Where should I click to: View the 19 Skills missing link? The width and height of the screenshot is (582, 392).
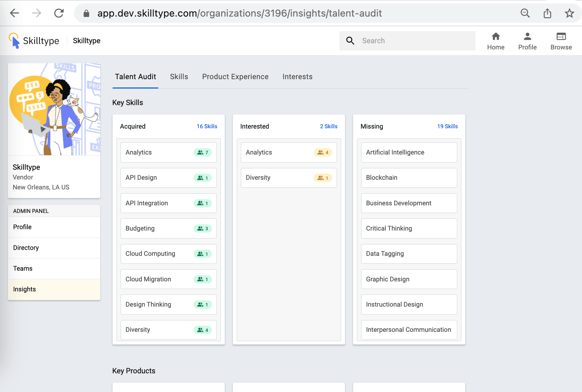(447, 127)
